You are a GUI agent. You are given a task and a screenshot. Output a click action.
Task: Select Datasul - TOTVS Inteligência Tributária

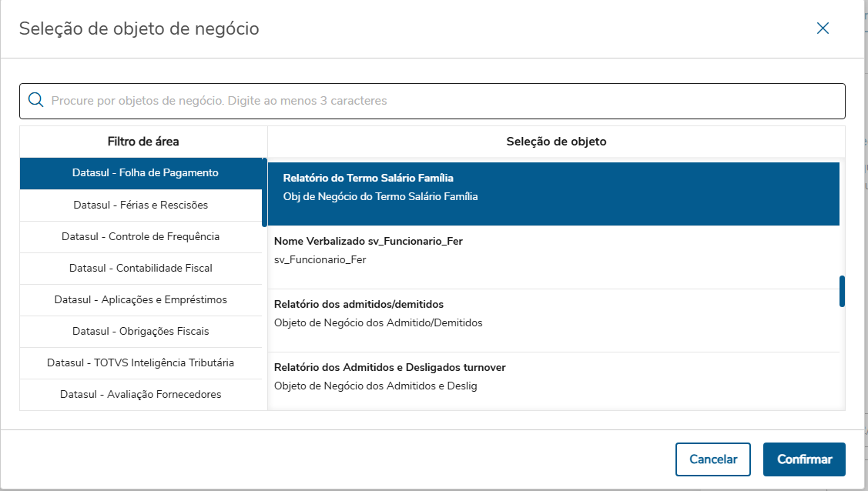pyautogui.click(x=141, y=362)
